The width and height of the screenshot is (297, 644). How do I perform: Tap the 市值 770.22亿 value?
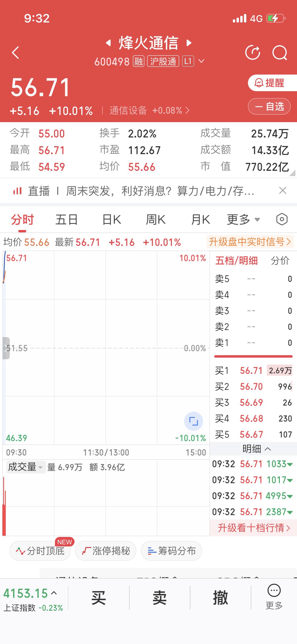(x=267, y=167)
